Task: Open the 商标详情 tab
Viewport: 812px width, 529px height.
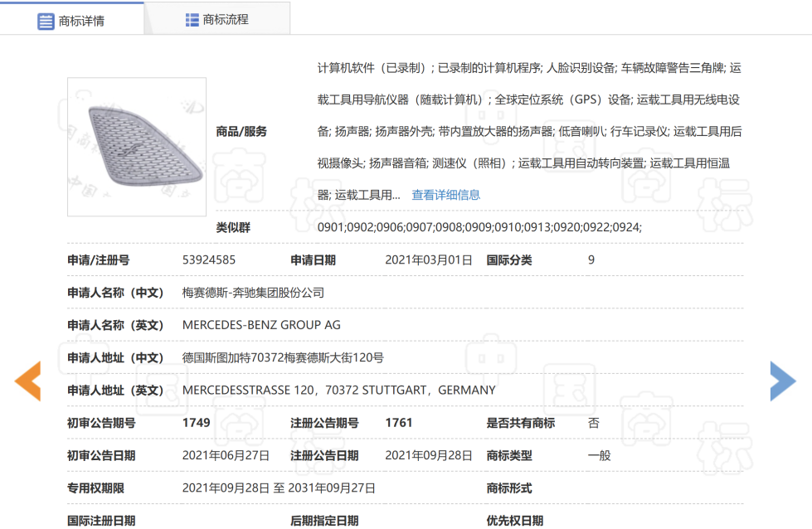Action: tap(71, 20)
